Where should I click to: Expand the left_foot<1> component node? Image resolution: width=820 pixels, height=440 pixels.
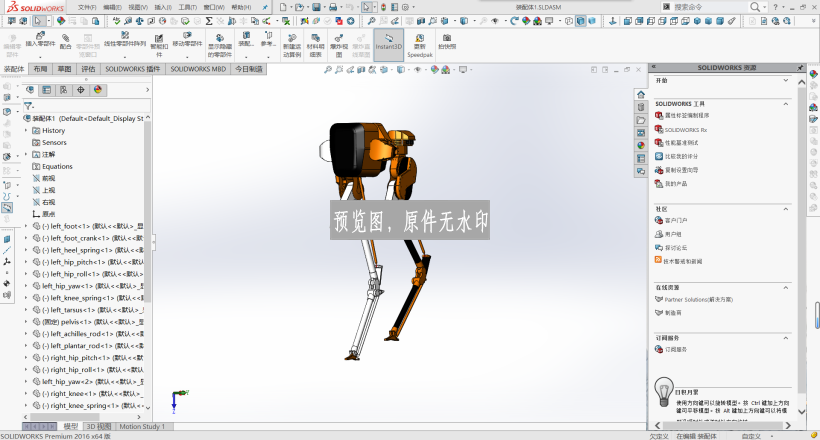coord(26,226)
